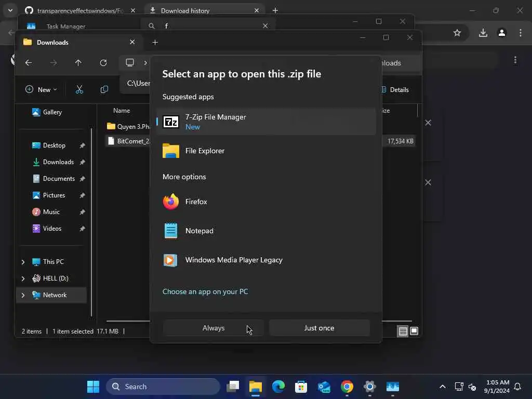Expand the This PC tree node
532x399 pixels.
(x=23, y=262)
